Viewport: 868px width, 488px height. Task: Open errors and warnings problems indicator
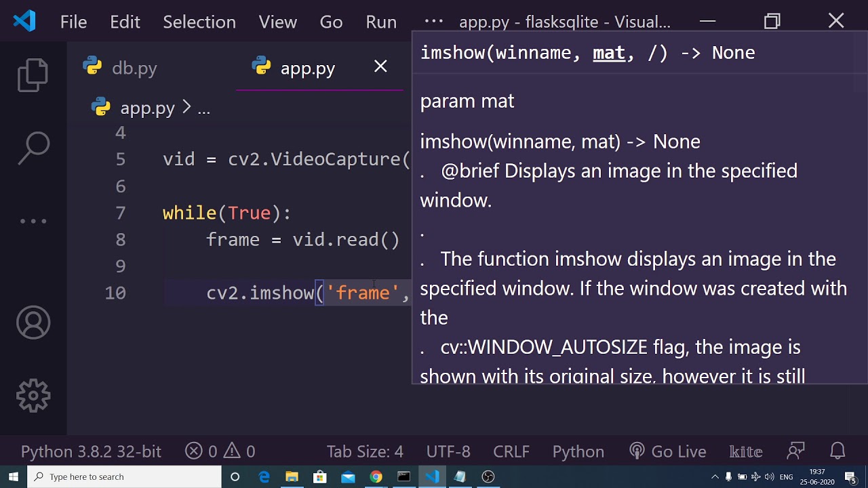click(x=221, y=451)
